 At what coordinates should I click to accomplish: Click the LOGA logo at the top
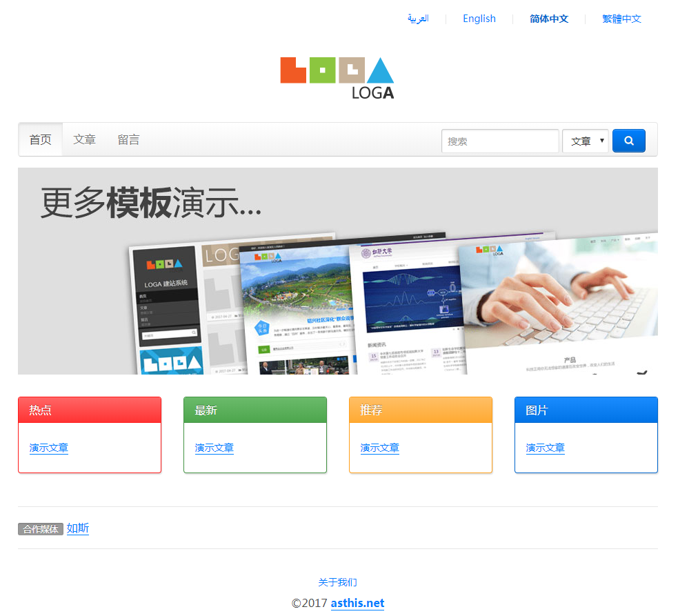(337, 76)
